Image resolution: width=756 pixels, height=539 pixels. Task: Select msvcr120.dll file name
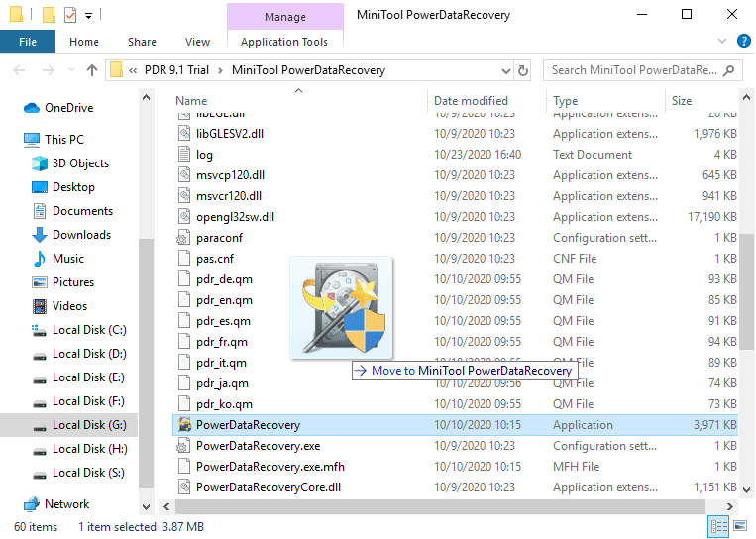(229, 196)
